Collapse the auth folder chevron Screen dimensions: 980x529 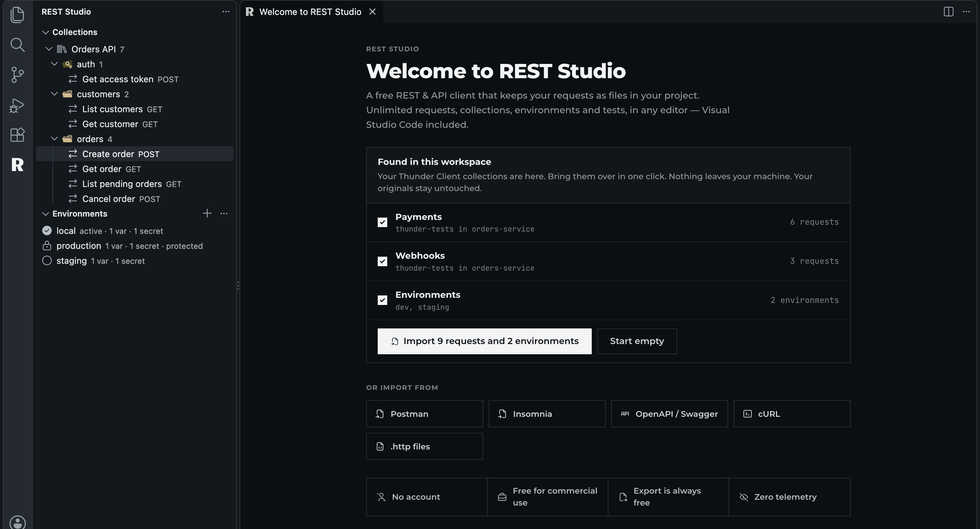[54, 64]
